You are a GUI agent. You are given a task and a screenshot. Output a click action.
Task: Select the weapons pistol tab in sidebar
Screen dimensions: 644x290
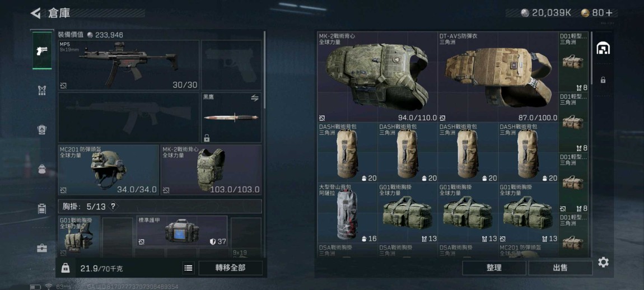[42, 51]
